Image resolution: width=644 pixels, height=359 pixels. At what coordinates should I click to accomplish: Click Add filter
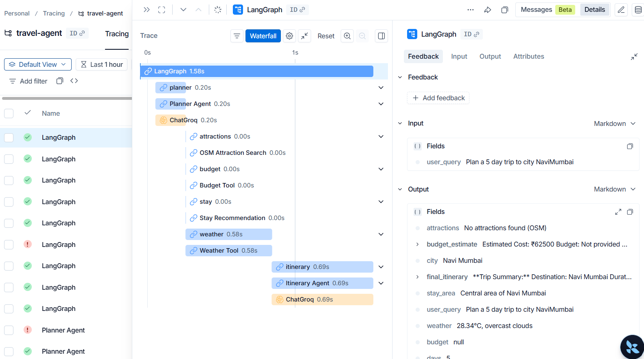[x=28, y=81]
